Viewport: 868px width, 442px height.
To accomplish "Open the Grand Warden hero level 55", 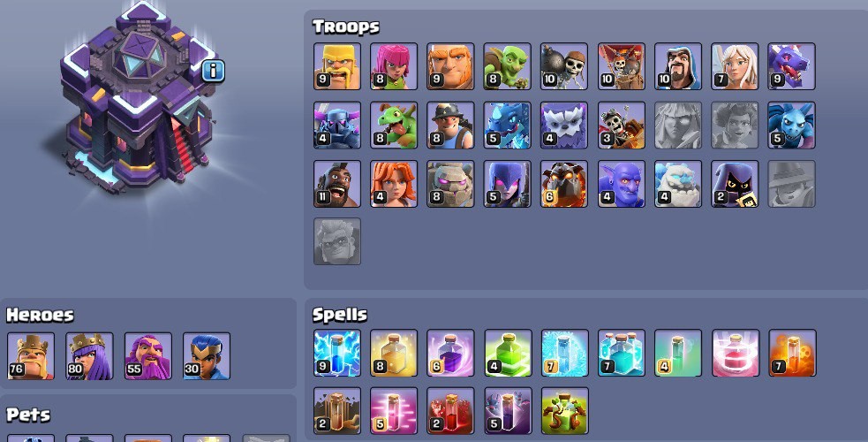I will pos(148,356).
